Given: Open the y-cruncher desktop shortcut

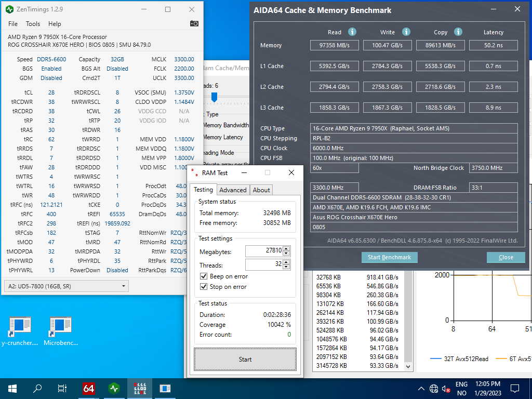Looking at the screenshot, I should [20, 331].
